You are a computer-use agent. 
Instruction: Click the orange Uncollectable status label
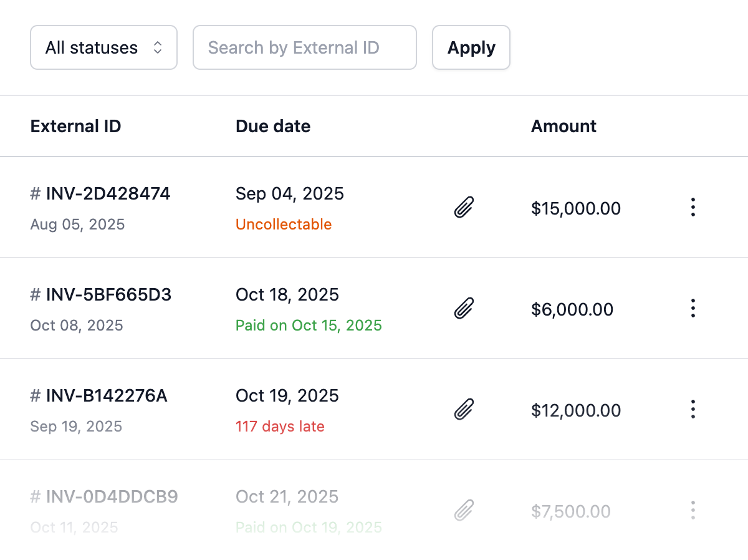[284, 224]
